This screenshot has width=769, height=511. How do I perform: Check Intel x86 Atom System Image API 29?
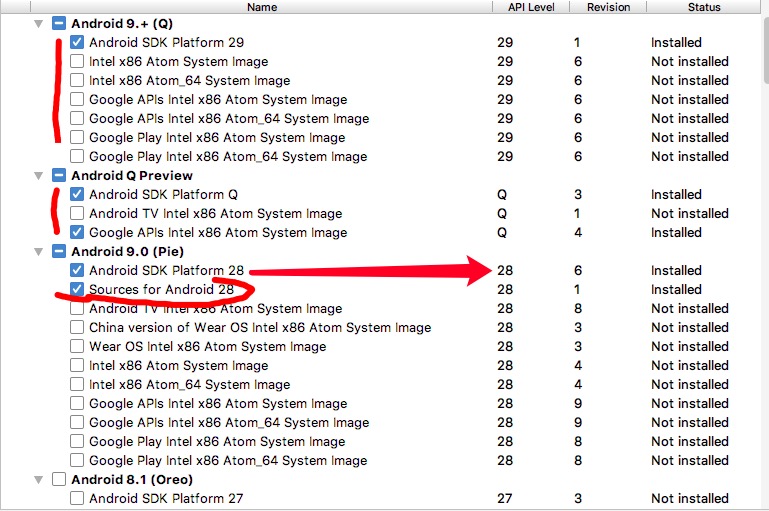tap(77, 61)
